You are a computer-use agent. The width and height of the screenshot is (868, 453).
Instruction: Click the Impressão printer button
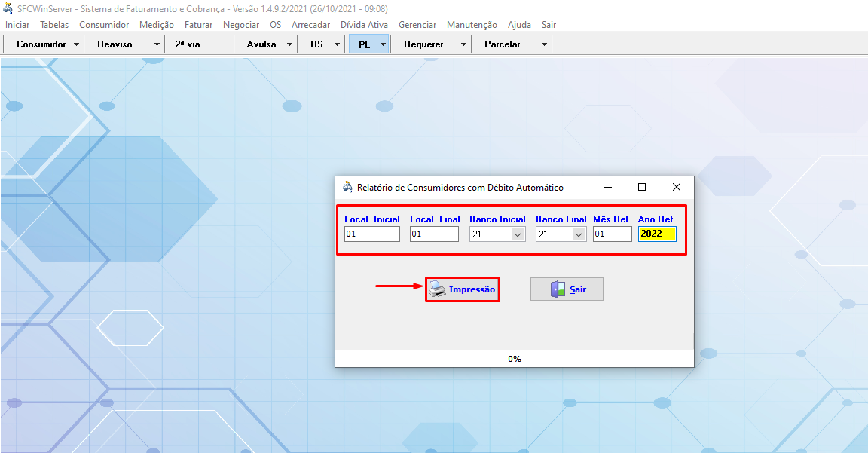462,289
